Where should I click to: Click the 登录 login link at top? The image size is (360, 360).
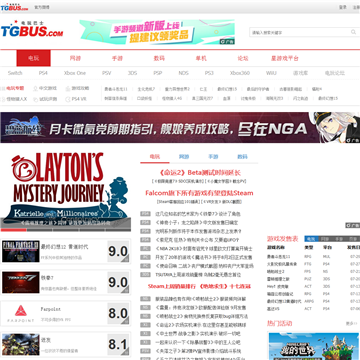coord(343,7)
